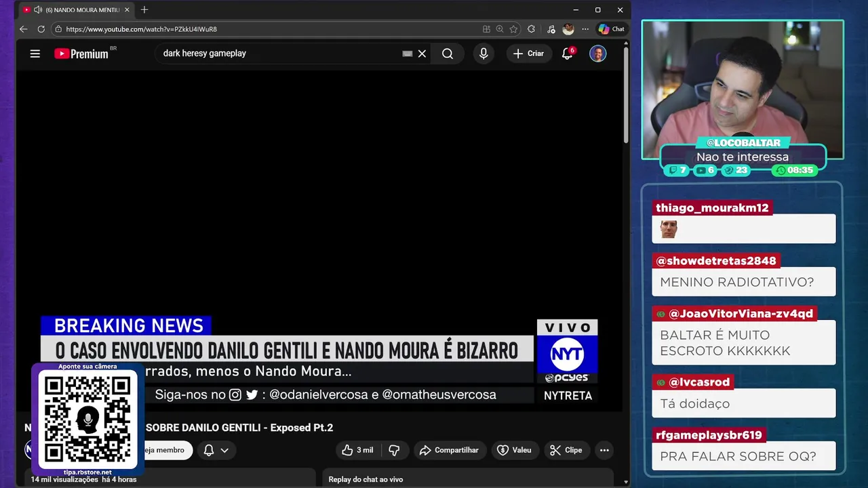
Task: Click page scrollbar up arrow
Action: [626, 44]
